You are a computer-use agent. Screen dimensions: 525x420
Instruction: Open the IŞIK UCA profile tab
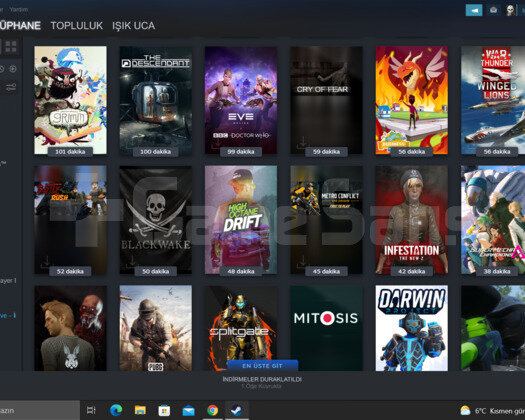pos(133,26)
